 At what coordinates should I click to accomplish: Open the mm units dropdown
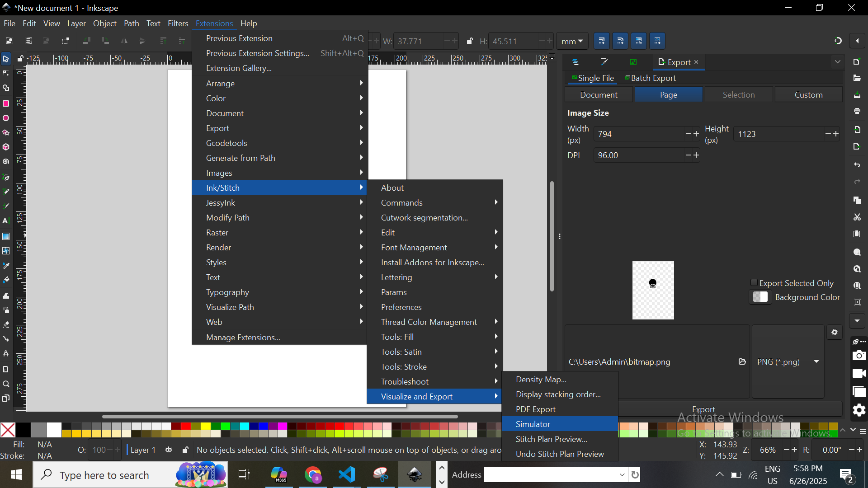pyautogui.click(x=572, y=42)
